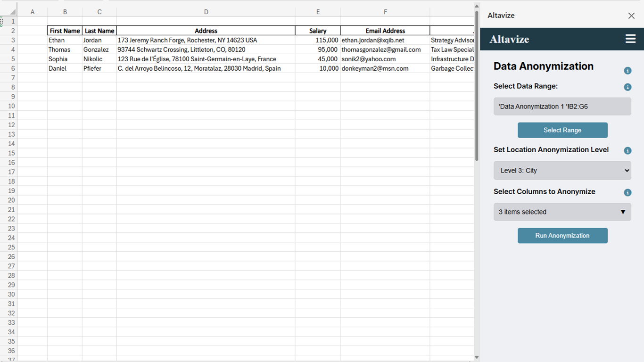Select the Tax Law Specialist cell
This screenshot has height=362, width=644.
[452, 49]
